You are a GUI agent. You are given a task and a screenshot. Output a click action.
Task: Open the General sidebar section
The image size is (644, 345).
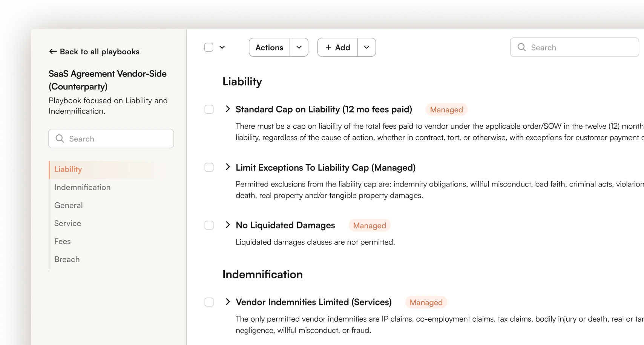pos(69,205)
